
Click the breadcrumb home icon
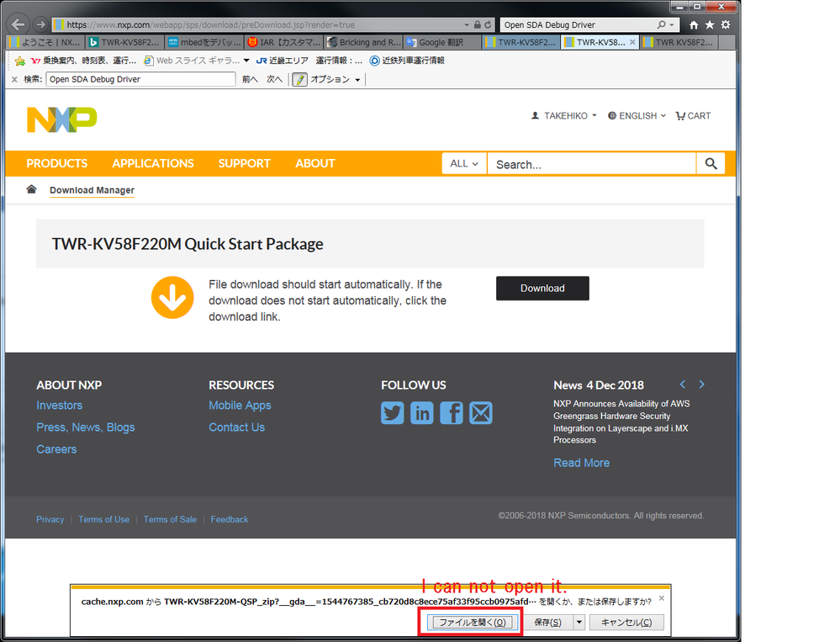(x=32, y=189)
